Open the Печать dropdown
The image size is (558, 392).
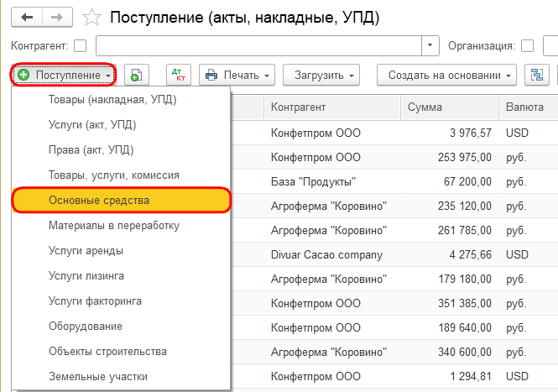click(237, 75)
